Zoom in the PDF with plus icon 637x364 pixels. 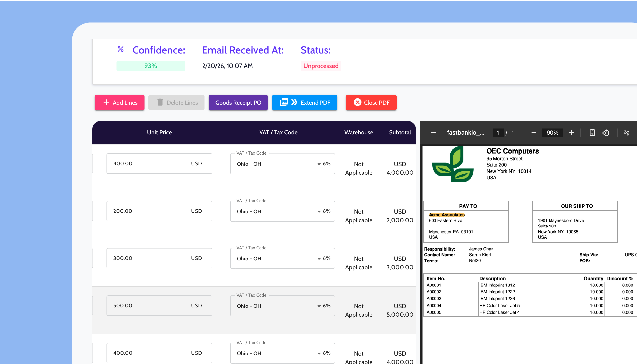point(571,133)
